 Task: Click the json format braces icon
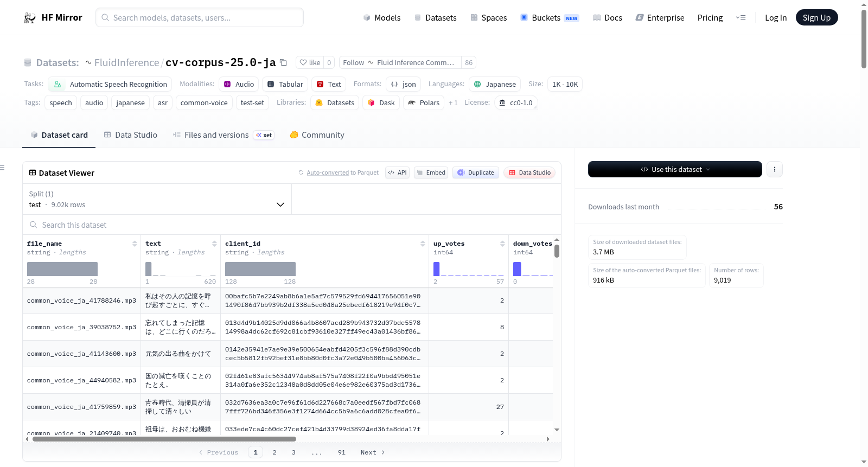tap(394, 84)
